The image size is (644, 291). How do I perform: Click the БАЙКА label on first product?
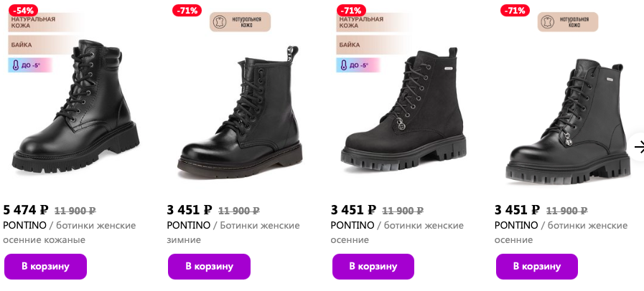click(22, 44)
